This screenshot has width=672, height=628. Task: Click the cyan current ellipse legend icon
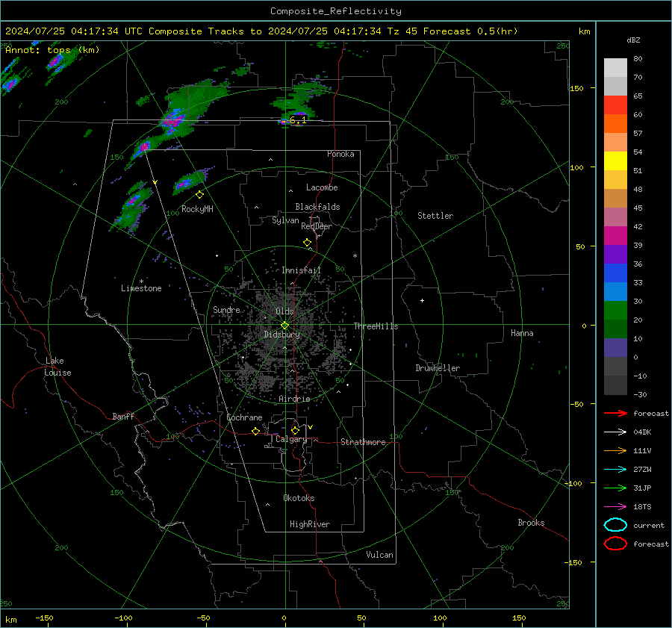(615, 525)
